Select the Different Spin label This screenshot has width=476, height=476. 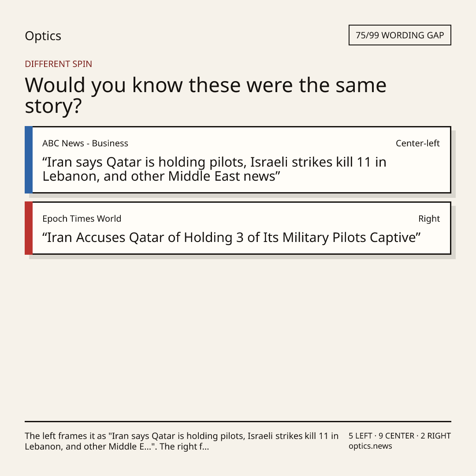[x=58, y=64]
